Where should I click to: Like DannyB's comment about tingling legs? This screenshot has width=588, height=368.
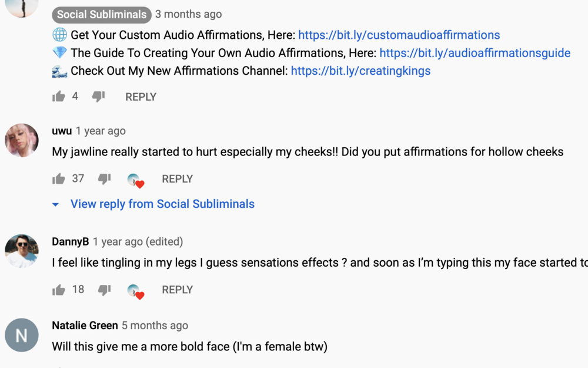tap(58, 290)
